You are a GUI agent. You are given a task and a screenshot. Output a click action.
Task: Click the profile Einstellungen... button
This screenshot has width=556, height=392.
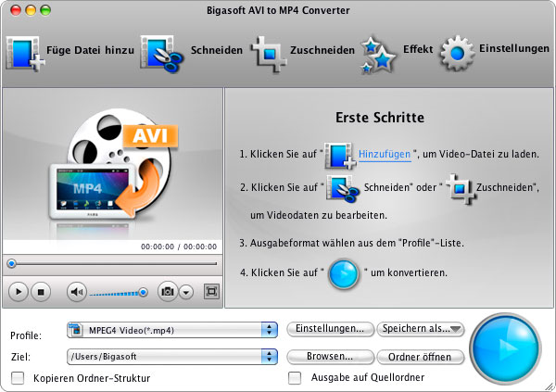click(x=330, y=329)
